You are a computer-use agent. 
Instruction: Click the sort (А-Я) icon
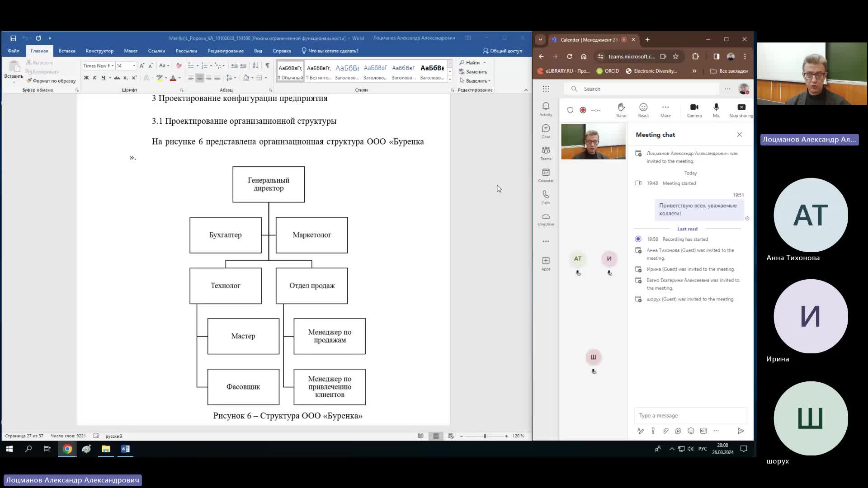point(255,66)
